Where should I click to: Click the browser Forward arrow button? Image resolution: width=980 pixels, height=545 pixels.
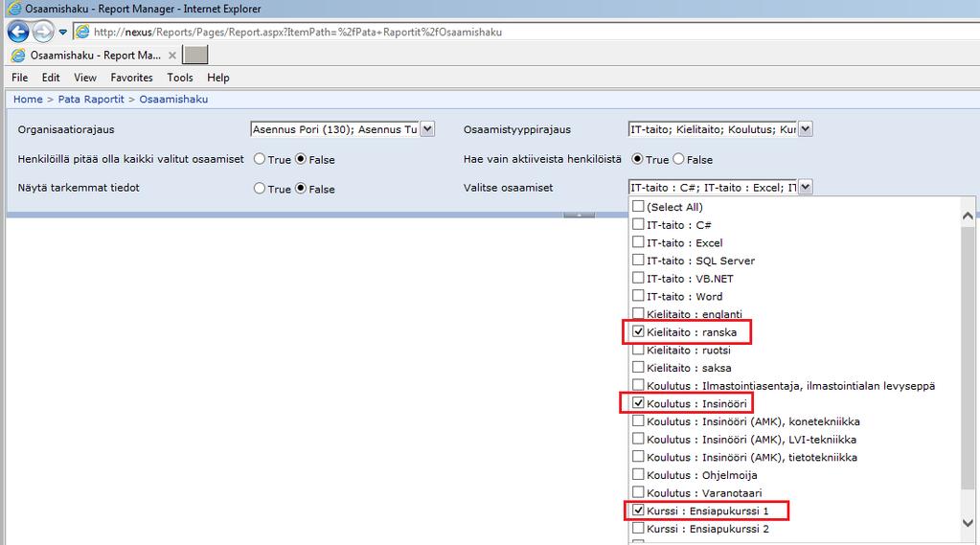pyautogui.click(x=43, y=32)
